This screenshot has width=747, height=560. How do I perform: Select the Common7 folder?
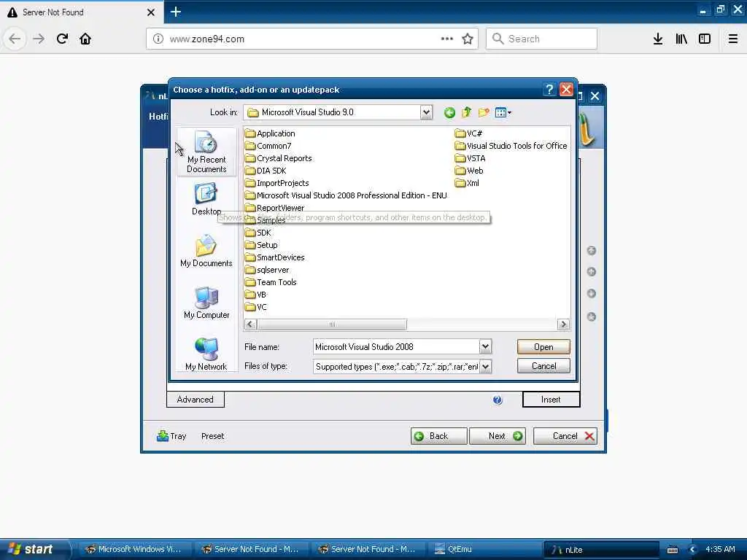point(268,146)
